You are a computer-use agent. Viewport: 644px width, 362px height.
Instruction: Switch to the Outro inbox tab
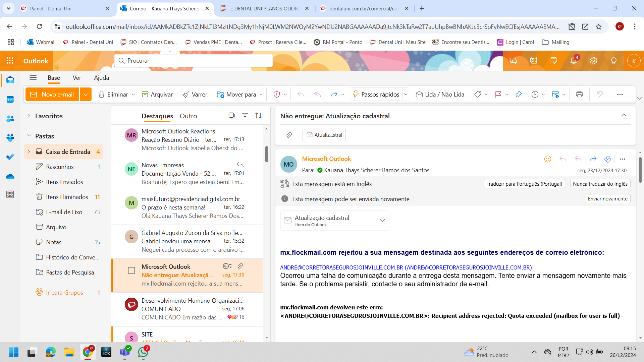pyautogui.click(x=188, y=116)
